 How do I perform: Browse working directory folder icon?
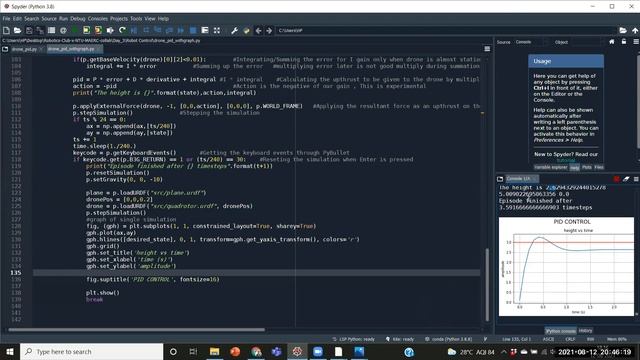tap(623, 30)
